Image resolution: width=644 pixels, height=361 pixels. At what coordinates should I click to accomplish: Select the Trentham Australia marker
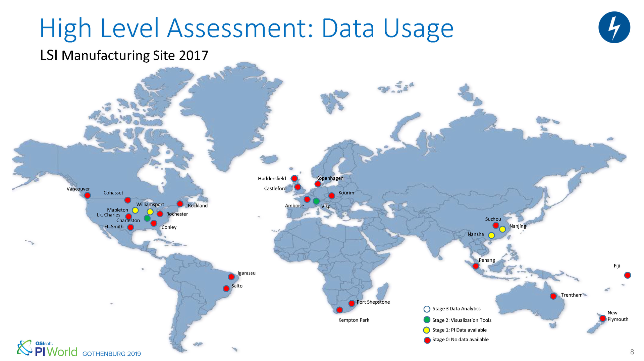tap(553, 296)
